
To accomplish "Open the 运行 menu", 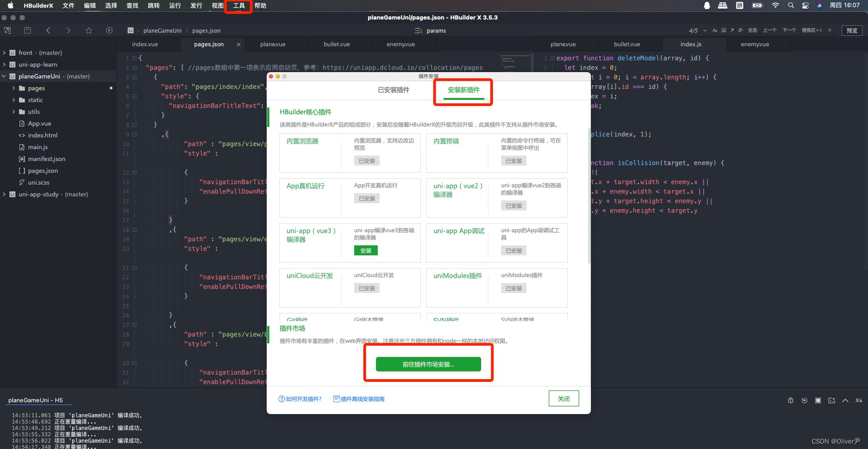I will click(175, 5).
